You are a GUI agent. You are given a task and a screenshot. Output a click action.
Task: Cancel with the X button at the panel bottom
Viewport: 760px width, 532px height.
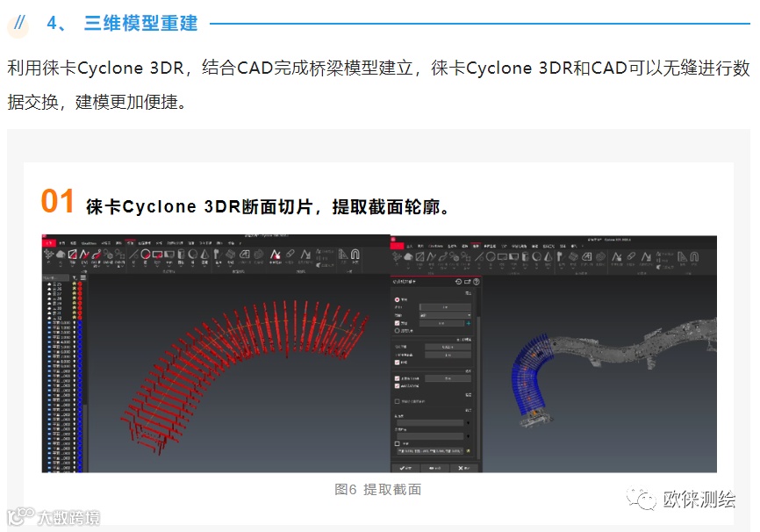(463, 468)
